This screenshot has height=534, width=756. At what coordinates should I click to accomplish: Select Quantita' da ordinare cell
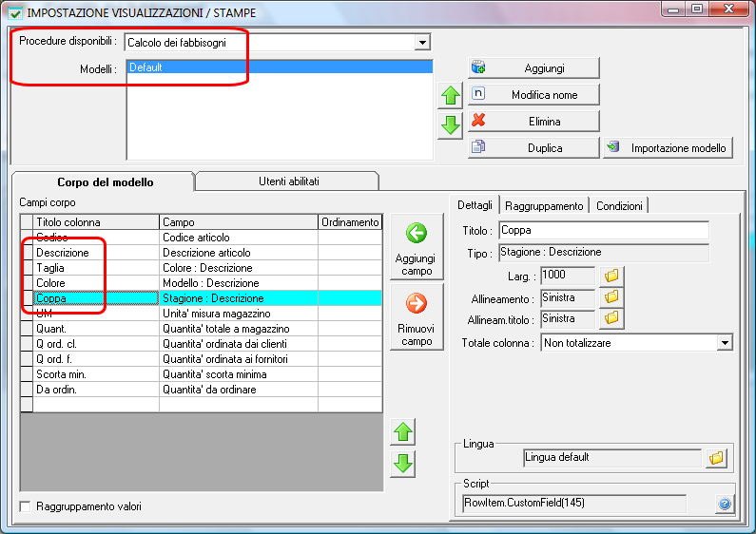click(x=238, y=390)
